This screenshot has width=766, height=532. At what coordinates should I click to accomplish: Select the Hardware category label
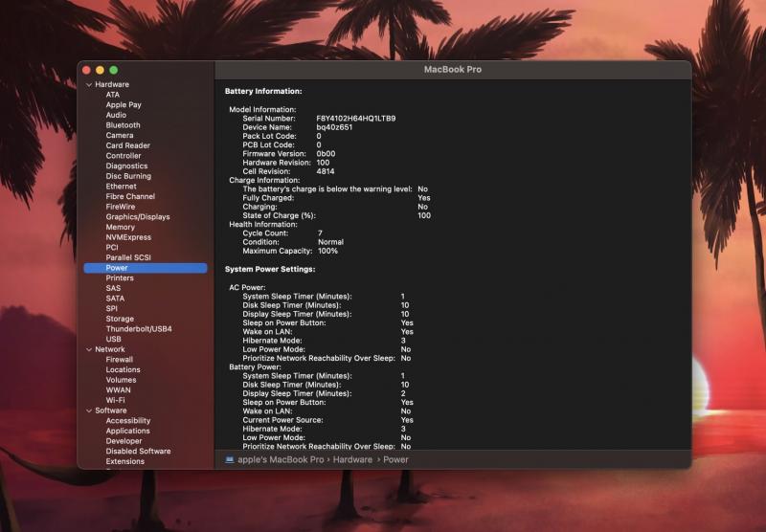pos(112,84)
